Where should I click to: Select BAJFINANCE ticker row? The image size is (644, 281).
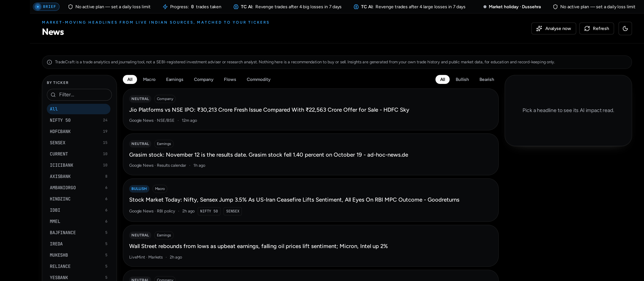[78, 233]
